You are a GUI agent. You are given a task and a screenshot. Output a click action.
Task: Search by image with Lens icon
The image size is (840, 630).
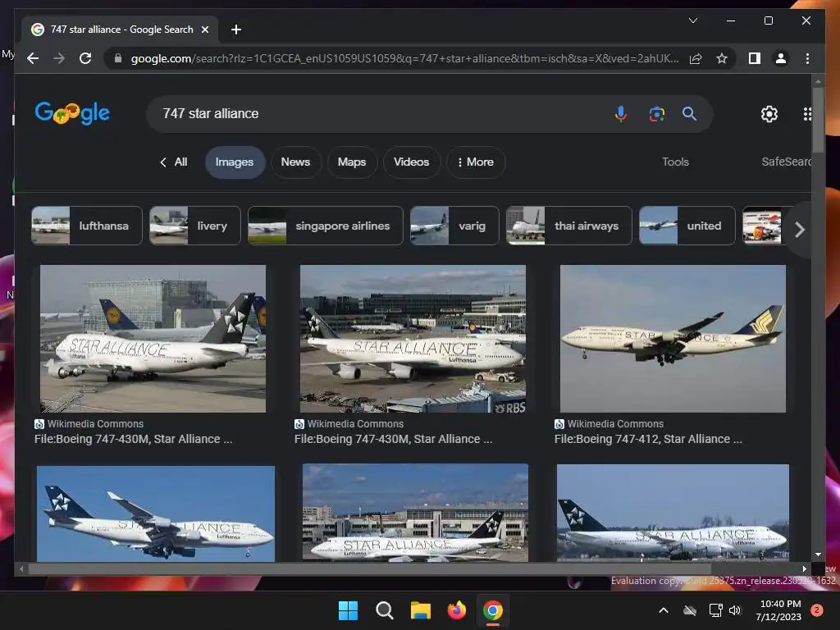coord(657,113)
